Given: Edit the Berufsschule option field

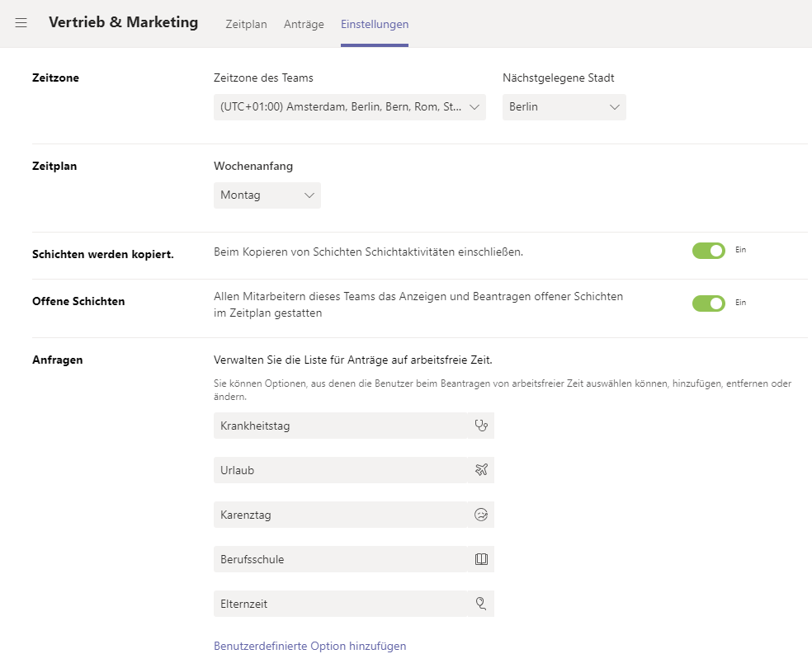Looking at the screenshot, I should (341, 559).
